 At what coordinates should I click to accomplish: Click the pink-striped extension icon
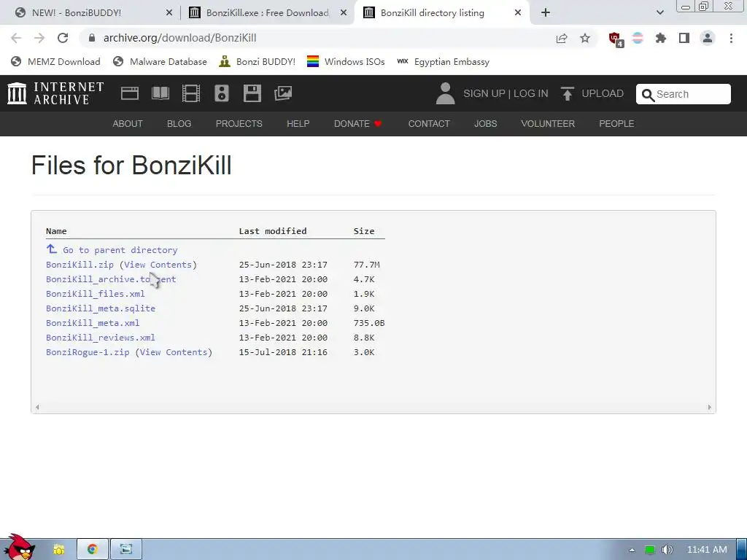coord(638,38)
